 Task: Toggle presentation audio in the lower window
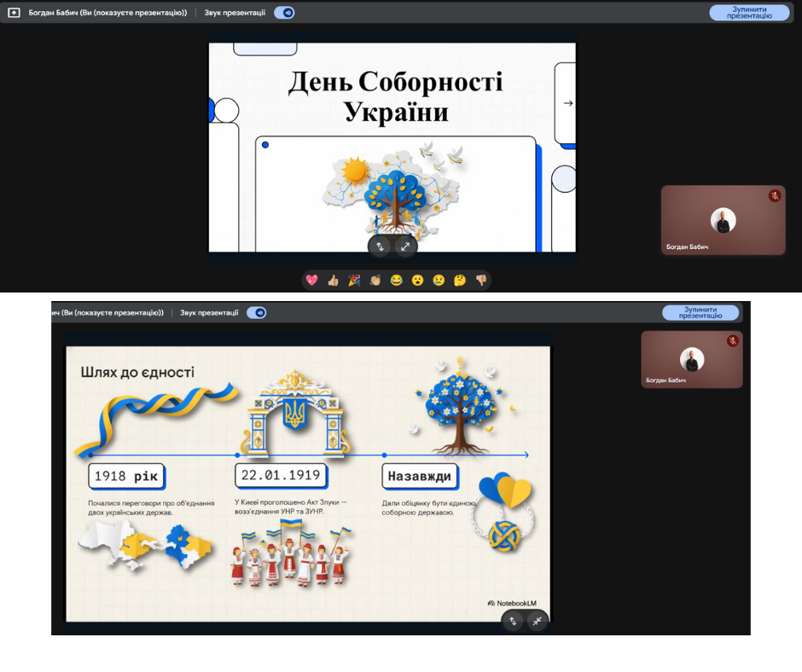tap(257, 313)
